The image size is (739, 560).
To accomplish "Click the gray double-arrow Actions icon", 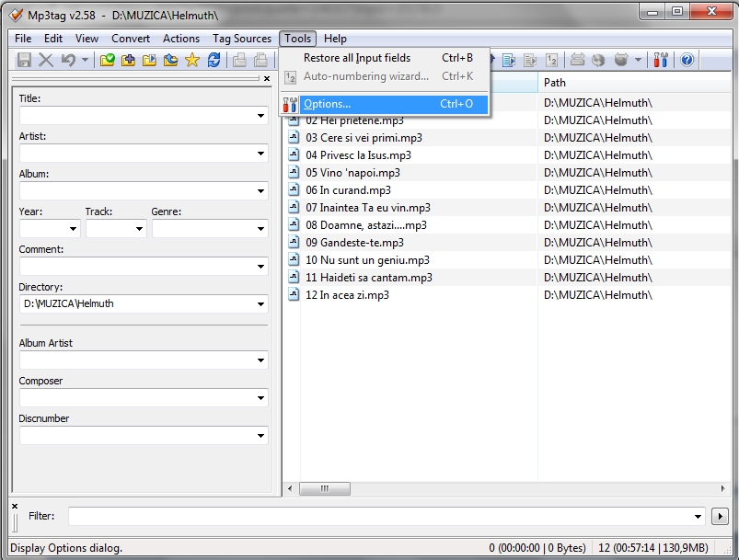I will (x=577, y=60).
